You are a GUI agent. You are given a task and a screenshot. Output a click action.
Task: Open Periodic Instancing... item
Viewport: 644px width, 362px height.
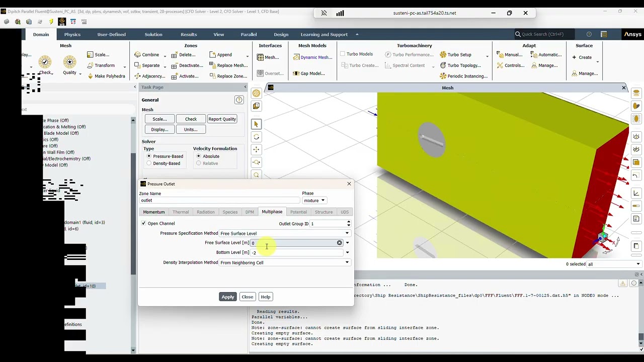463,76
